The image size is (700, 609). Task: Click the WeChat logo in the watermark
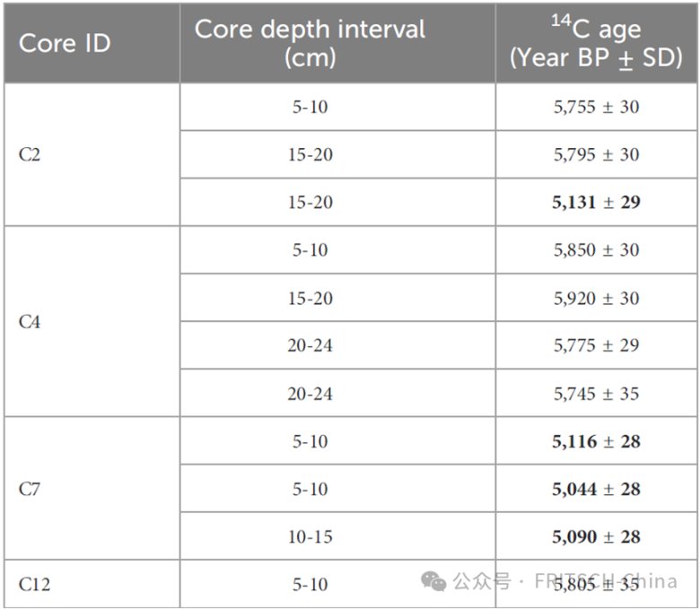click(x=434, y=581)
